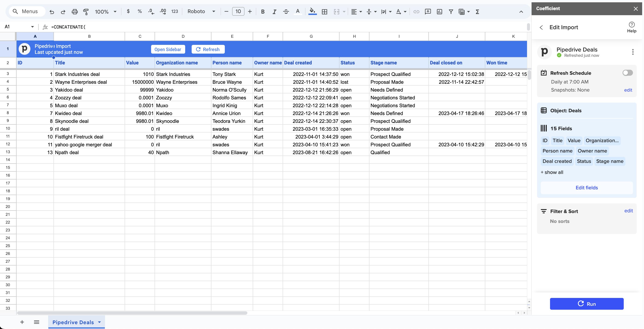The height and width of the screenshot is (329, 644).
Task: Open the cell name box dropdown
Action: pyautogui.click(x=32, y=27)
